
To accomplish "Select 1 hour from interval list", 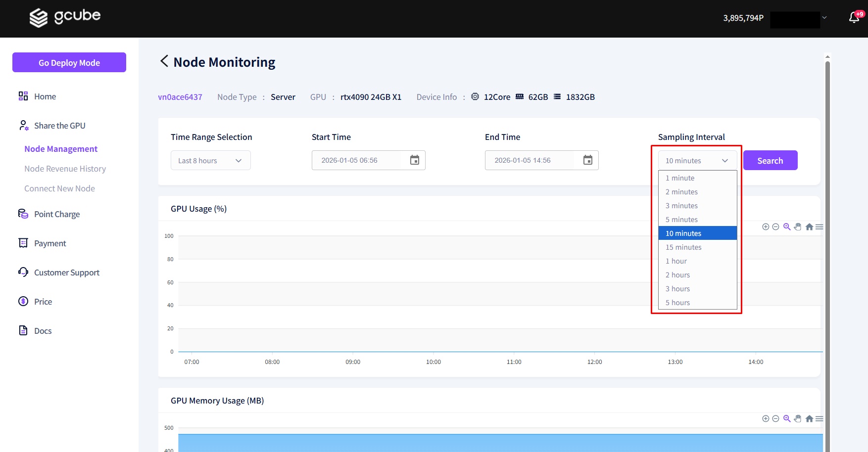I will [676, 261].
